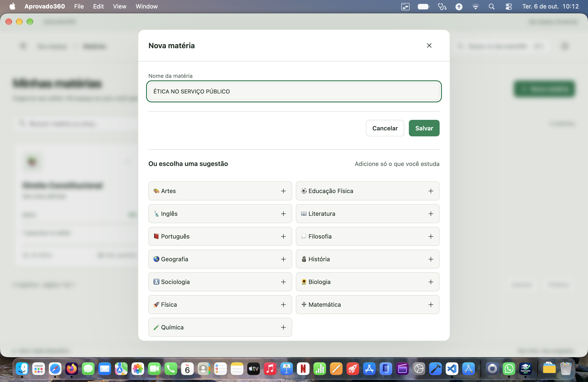Open Control Center in menu bar
588x382 pixels.
(509, 6)
